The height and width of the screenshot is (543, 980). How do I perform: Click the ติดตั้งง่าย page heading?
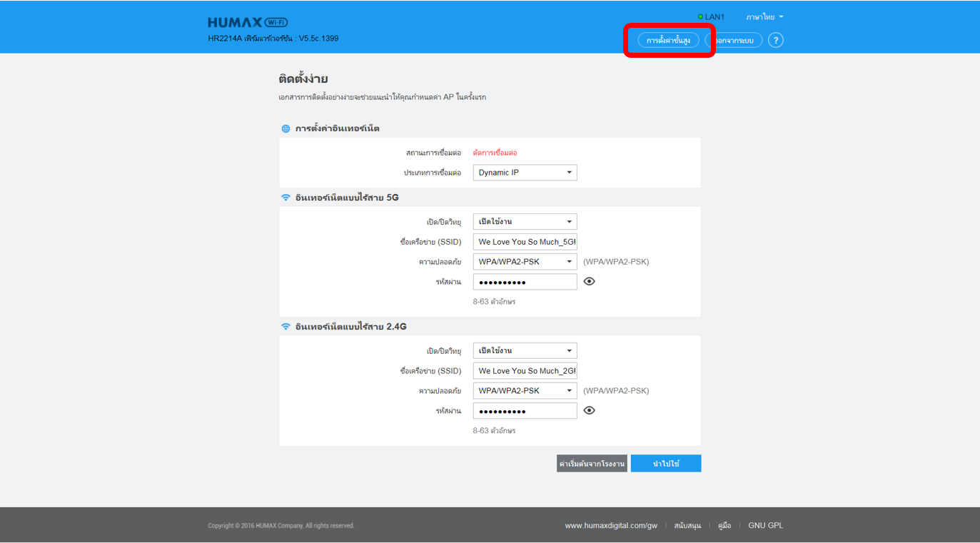click(303, 79)
